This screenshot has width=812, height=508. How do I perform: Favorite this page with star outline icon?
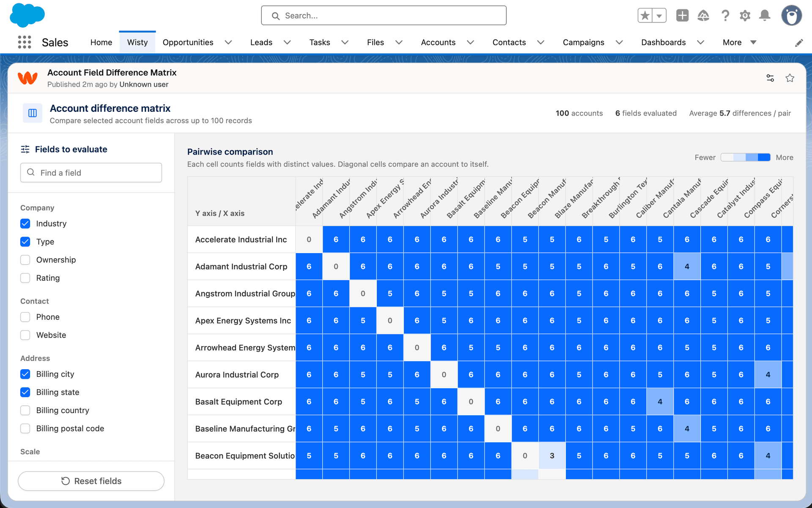tap(790, 78)
